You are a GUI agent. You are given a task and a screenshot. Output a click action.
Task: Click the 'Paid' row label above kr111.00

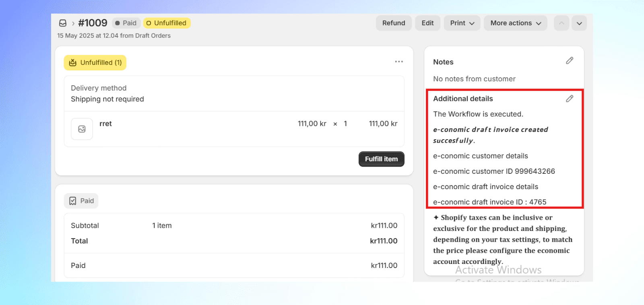[78, 265]
